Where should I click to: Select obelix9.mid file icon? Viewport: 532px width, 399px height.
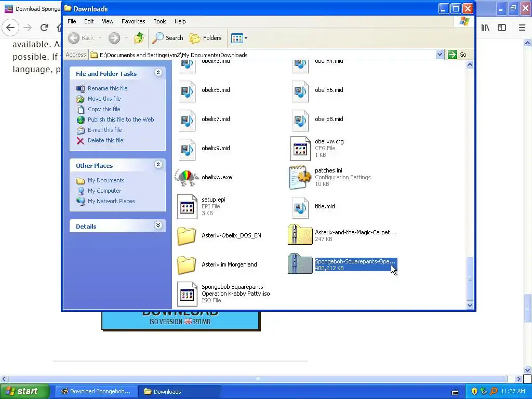point(187,149)
